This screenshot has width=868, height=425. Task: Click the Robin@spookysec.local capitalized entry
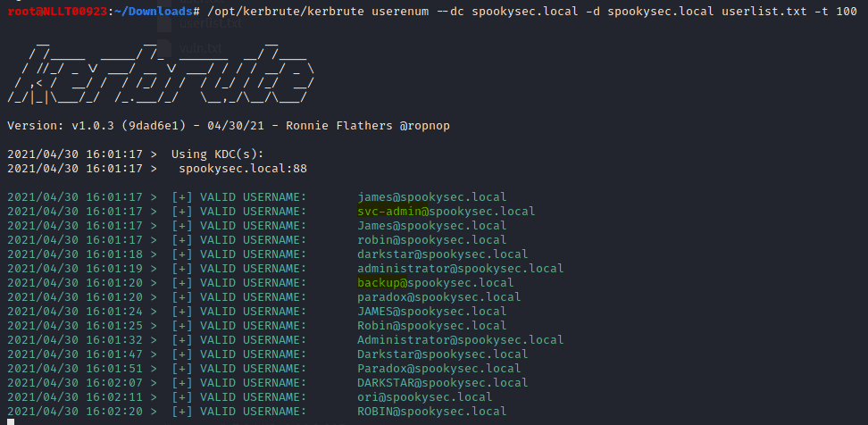(x=432, y=326)
